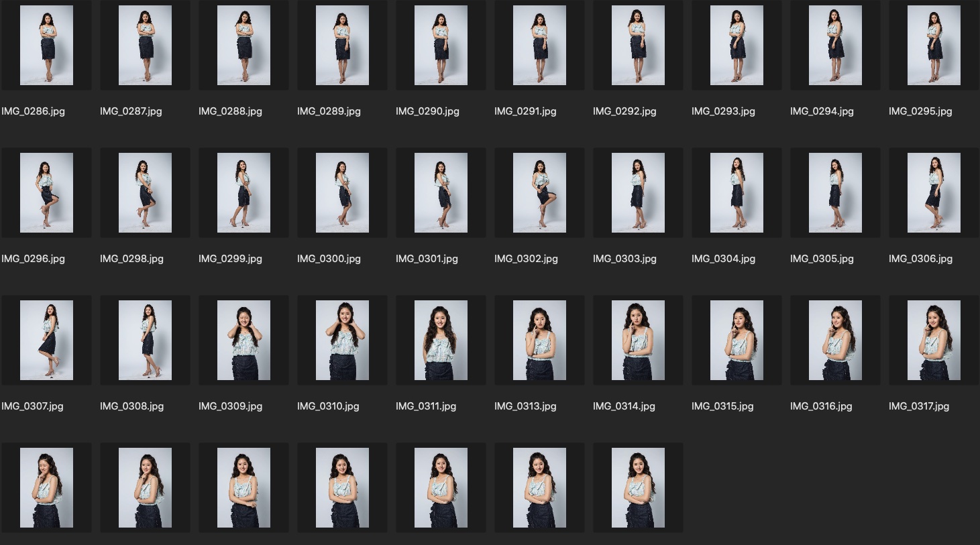
Task: Pick the IMG_0293.jpg thumbnail
Action: (x=737, y=46)
